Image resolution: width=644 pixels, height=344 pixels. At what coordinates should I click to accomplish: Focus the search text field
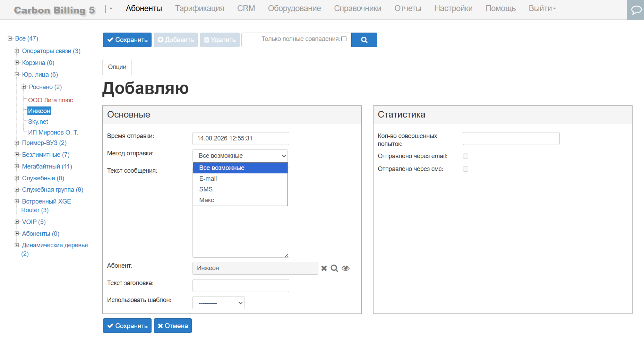click(x=296, y=40)
